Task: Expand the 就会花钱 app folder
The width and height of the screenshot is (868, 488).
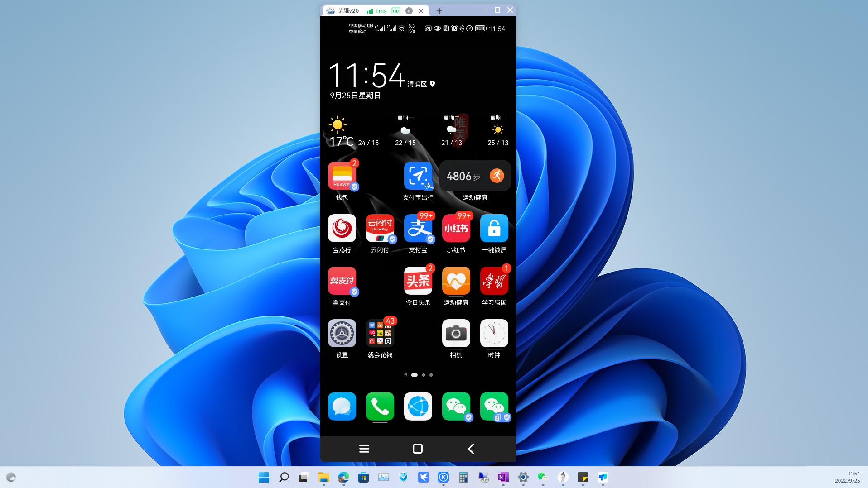Action: click(x=380, y=334)
